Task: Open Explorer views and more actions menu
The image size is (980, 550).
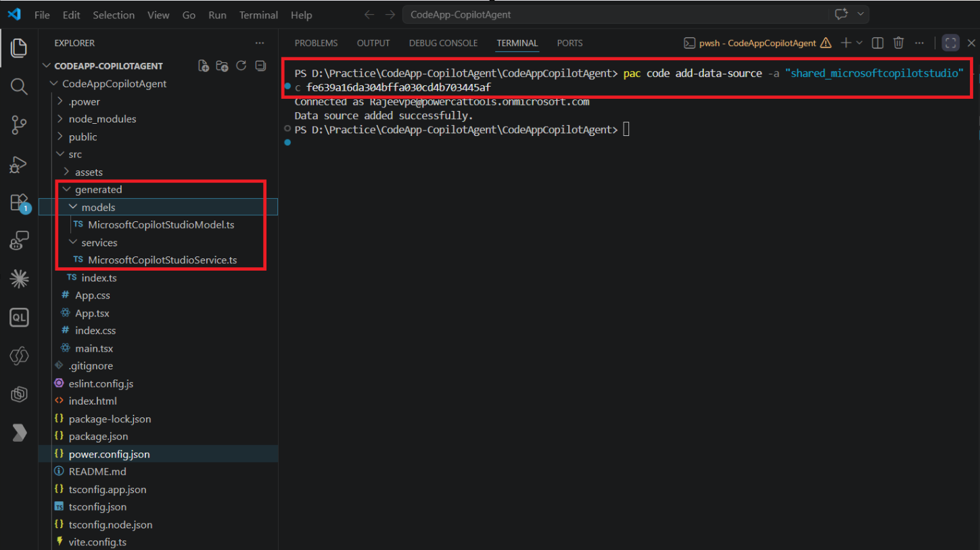Action: [260, 43]
